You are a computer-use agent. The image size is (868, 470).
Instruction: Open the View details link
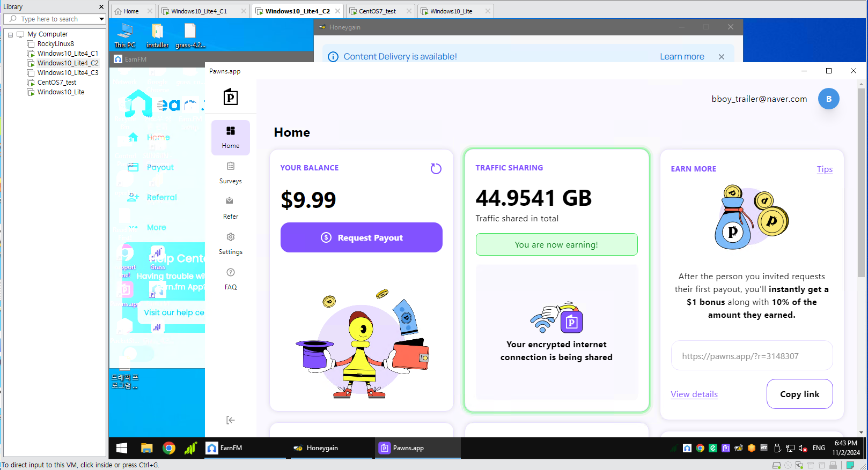pos(694,394)
